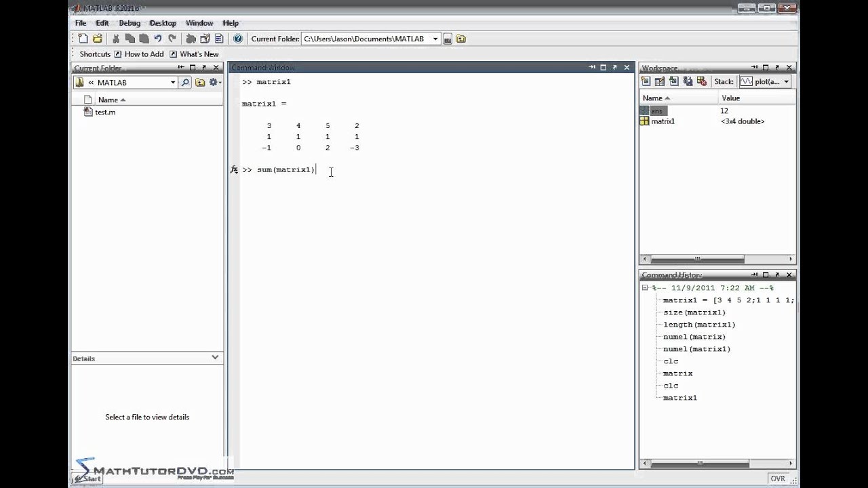The width and height of the screenshot is (868, 488).
Task: Browse for folder using the ellipsis button
Action: [x=448, y=39]
